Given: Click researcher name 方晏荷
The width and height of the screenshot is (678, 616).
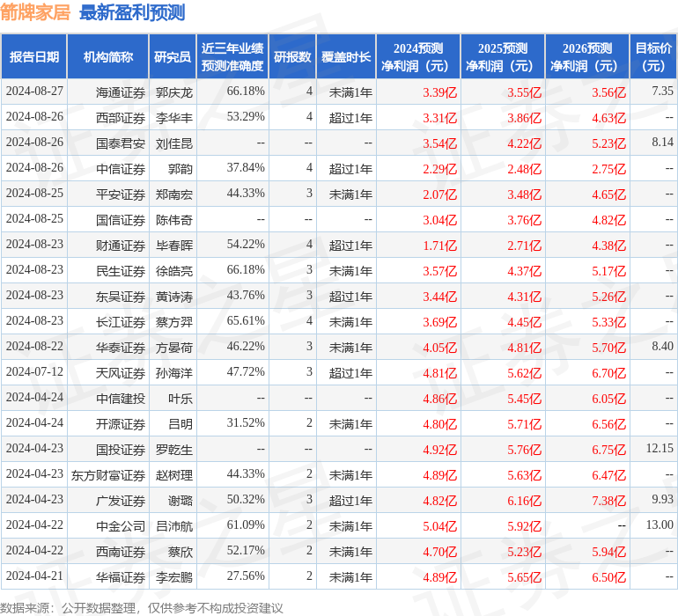Looking at the screenshot, I should point(174,348).
